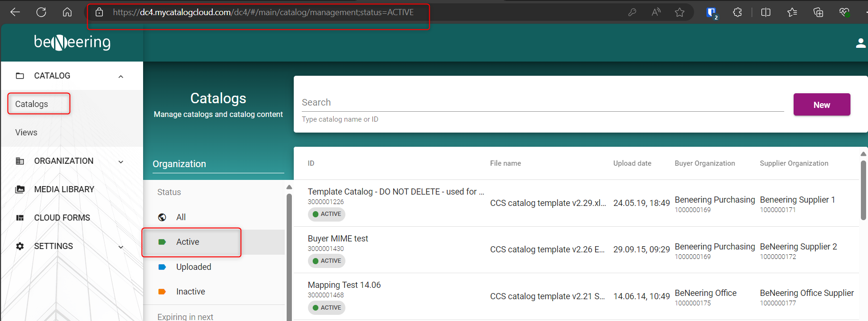
Task: Click the browser extensions puzzle icon
Action: point(737,12)
